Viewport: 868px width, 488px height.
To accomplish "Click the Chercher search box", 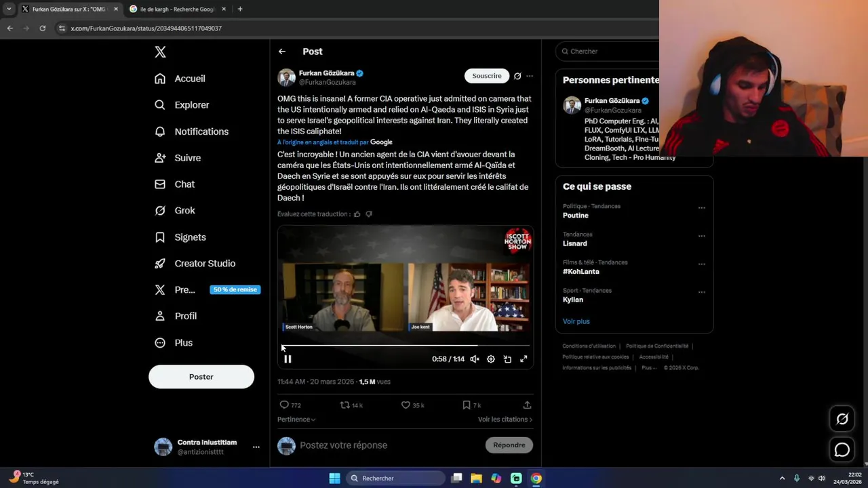I will (x=608, y=52).
